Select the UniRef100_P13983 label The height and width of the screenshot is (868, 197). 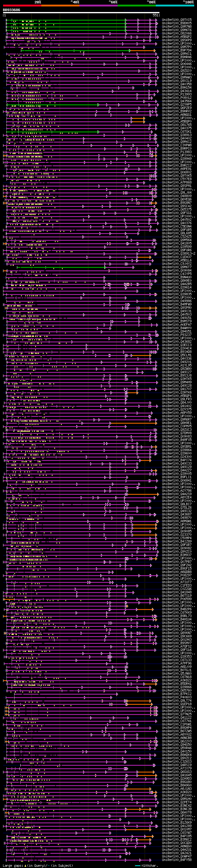pos(176,152)
